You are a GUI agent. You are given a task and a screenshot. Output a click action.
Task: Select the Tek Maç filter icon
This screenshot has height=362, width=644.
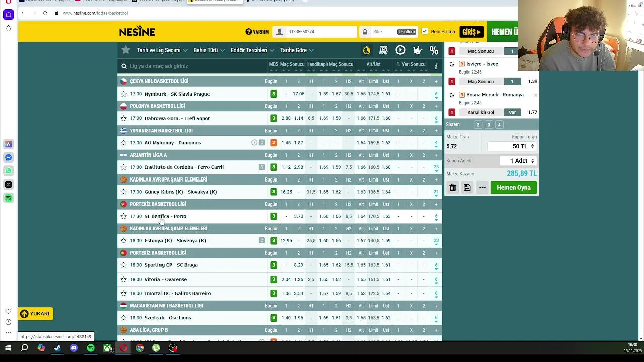coord(383,50)
